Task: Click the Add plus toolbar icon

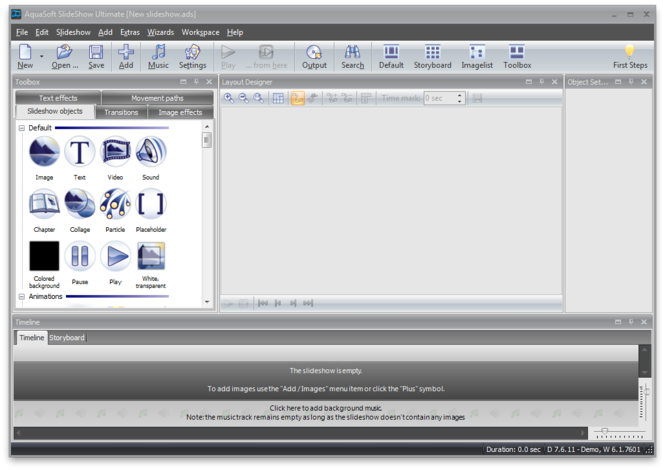Action: (126, 56)
